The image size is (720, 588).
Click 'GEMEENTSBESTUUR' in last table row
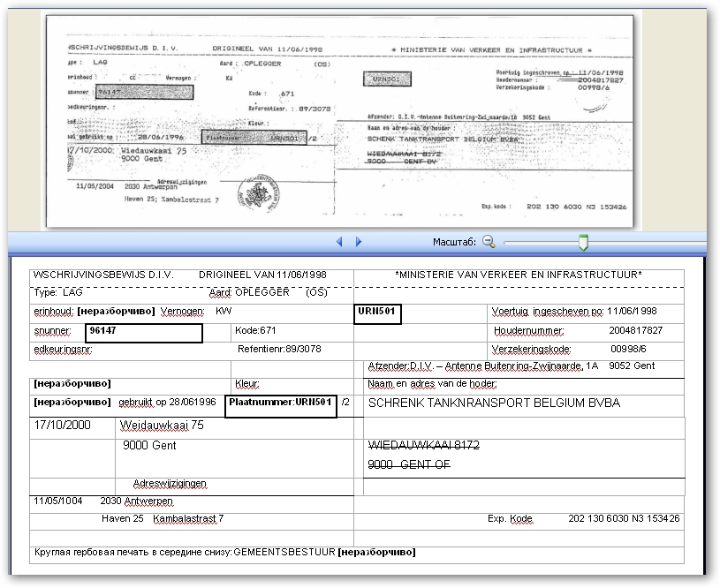pyautogui.click(x=284, y=552)
